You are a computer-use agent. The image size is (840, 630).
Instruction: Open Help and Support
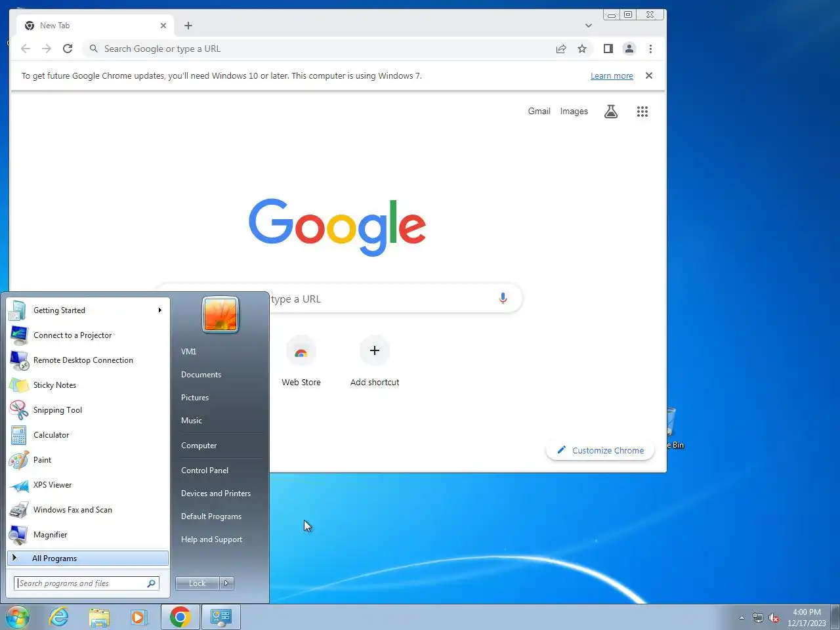click(x=211, y=539)
